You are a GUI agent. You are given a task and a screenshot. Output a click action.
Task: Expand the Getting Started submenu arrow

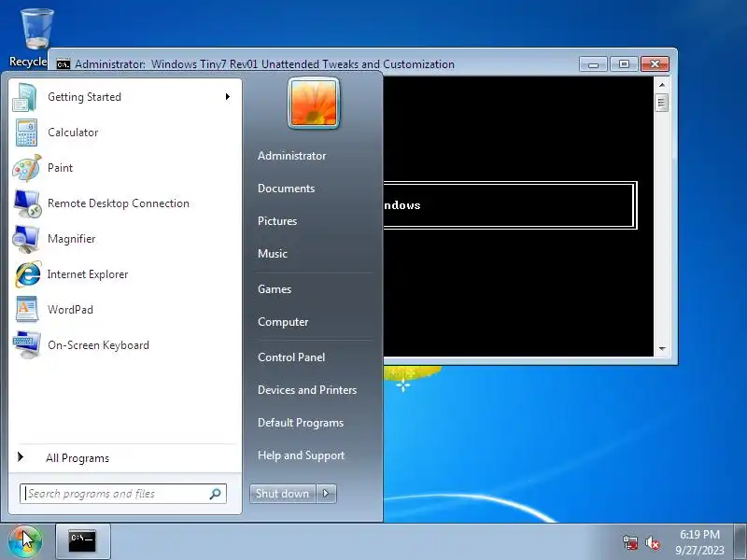coord(228,97)
